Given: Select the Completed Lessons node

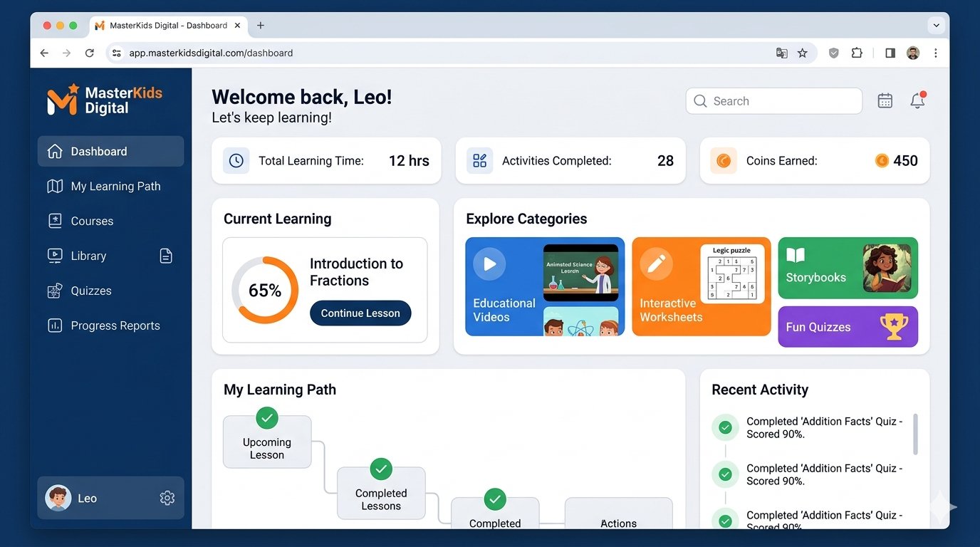Looking at the screenshot, I should pyautogui.click(x=381, y=493).
